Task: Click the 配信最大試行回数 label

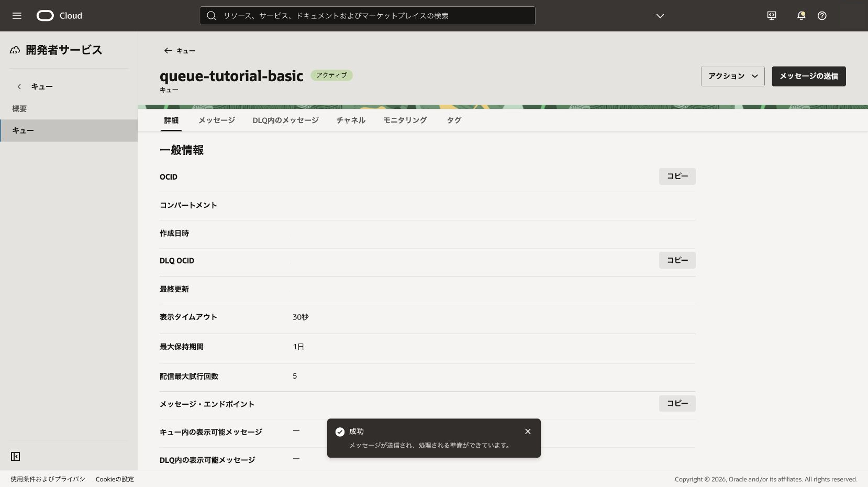Action: [189, 377]
